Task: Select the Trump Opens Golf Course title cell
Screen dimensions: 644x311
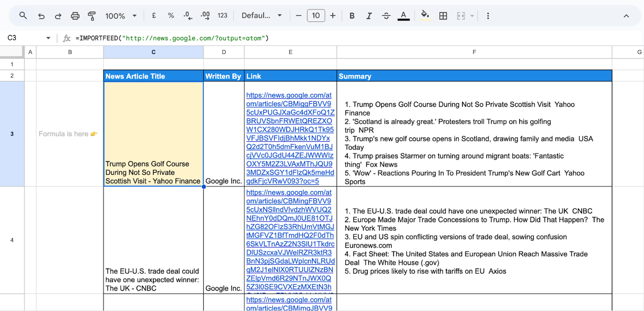Action: (x=153, y=134)
